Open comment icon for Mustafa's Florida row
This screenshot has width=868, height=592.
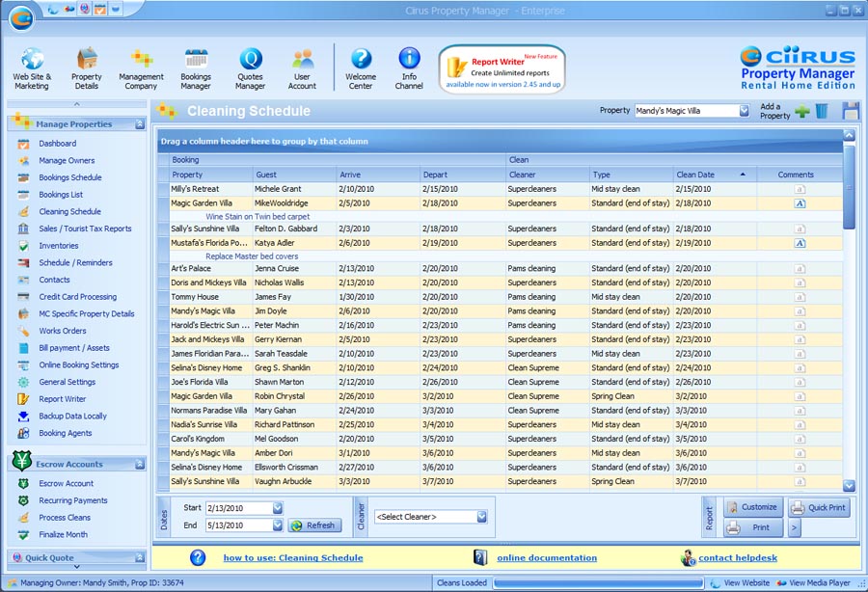coord(800,243)
